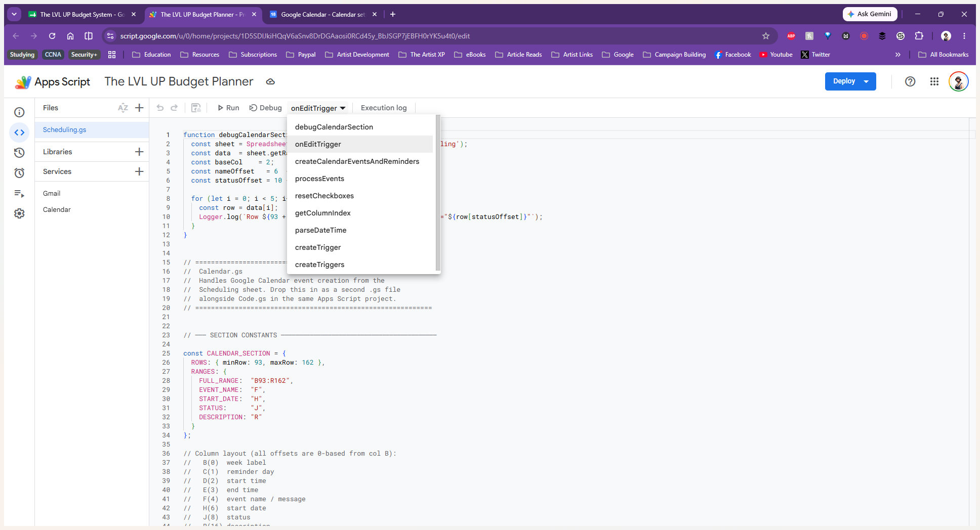Open Chrome extensions puzzle icon

click(x=919, y=36)
